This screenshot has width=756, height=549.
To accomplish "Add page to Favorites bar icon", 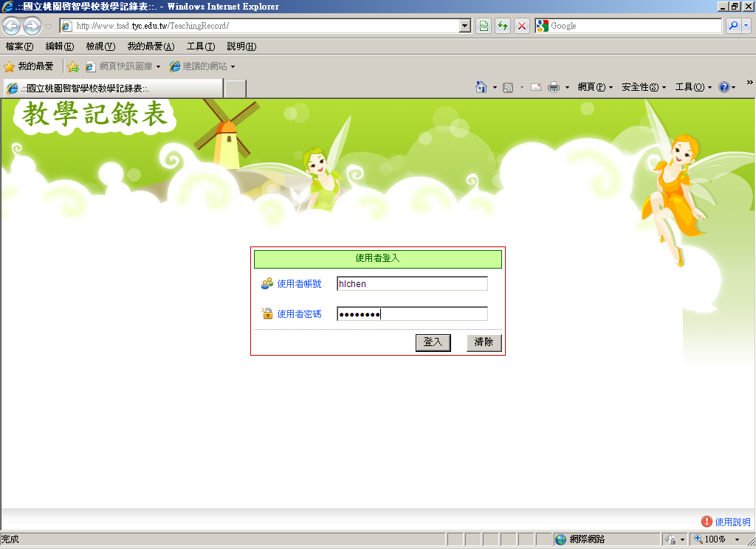I will pyautogui.click(x=73, y=66).
